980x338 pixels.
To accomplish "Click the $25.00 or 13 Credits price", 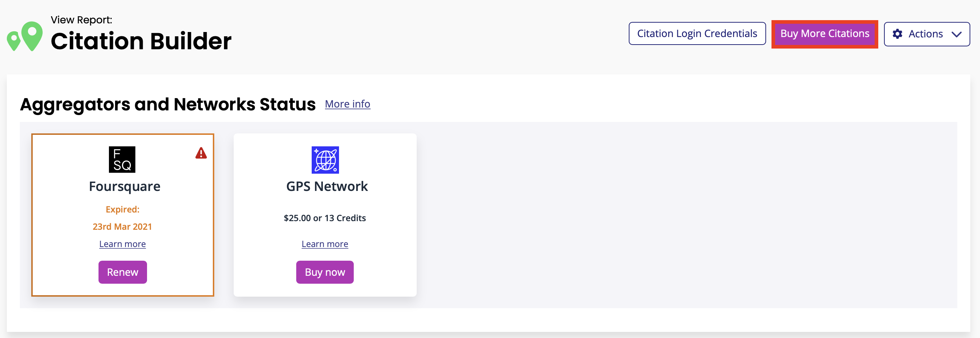I will point(325,218).
